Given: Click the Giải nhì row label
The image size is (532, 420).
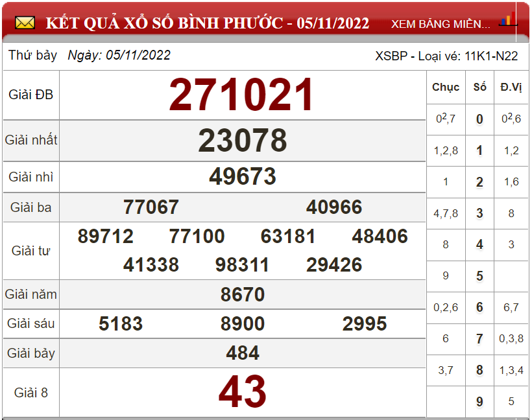Looking at the screenshot, I should pos(31,176).
